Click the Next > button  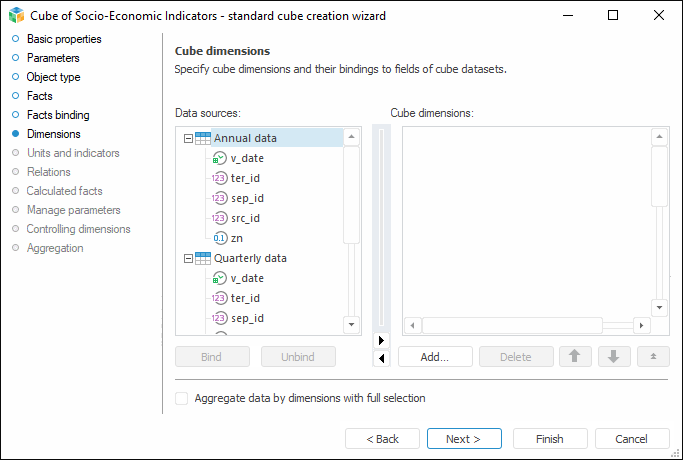pos(463,439)
